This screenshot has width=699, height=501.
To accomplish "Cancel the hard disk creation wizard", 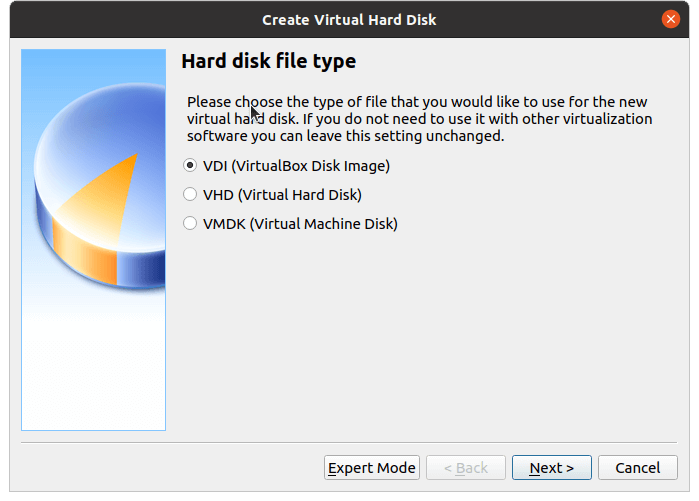I will (x=637, y=468).
